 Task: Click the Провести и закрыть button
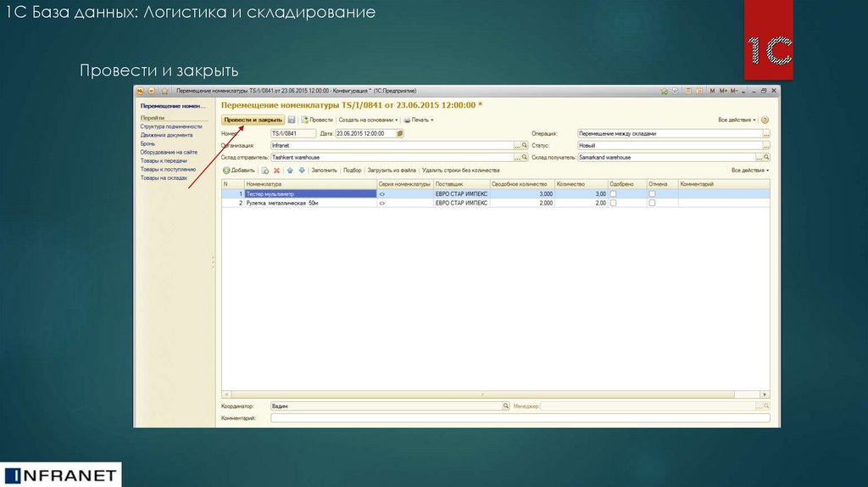(x=253, y=120)
